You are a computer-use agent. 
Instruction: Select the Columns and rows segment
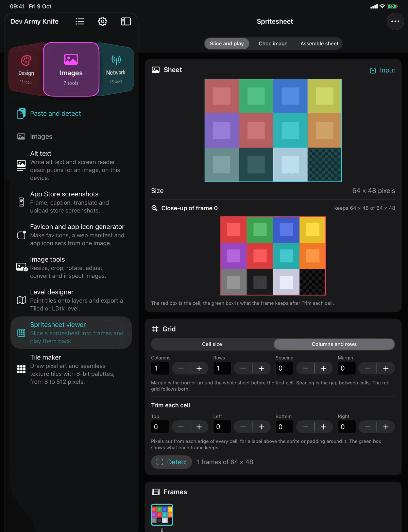[x=334, y=344]
